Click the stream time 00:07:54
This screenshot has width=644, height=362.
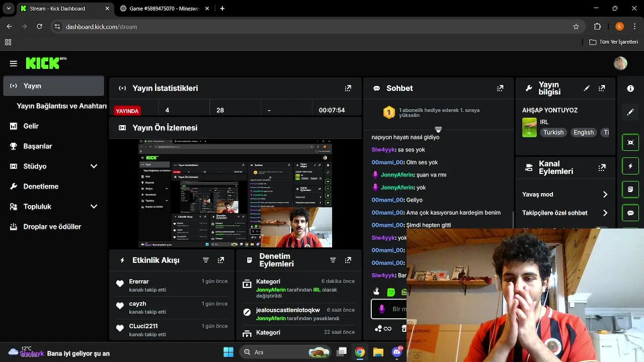332,110
